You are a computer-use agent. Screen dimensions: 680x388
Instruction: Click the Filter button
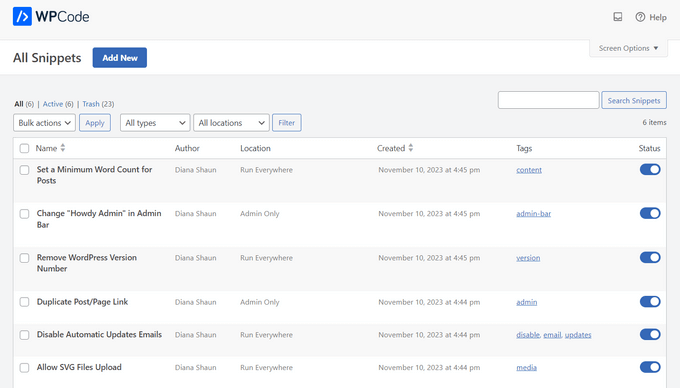pos(287,123)
